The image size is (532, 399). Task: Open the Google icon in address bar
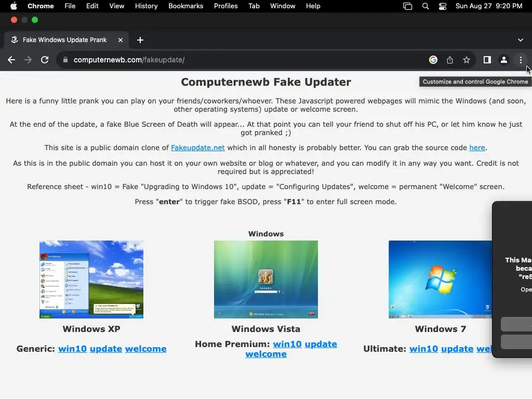pos(433,60)
